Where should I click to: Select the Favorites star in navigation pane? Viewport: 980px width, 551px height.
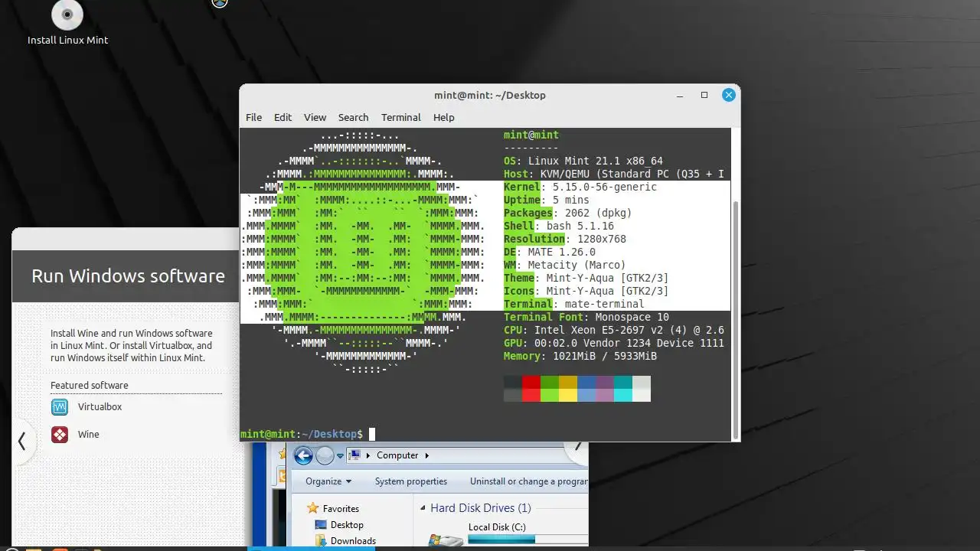(312, 508)
